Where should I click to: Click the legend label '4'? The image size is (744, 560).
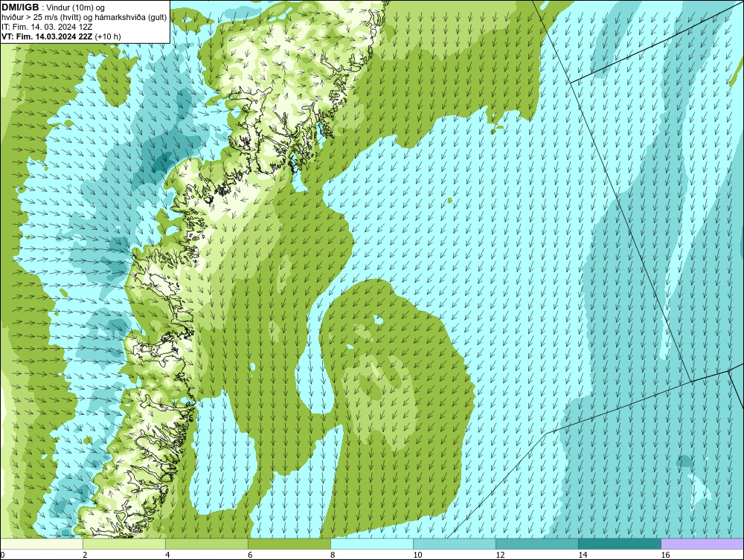tap(167, 555)
